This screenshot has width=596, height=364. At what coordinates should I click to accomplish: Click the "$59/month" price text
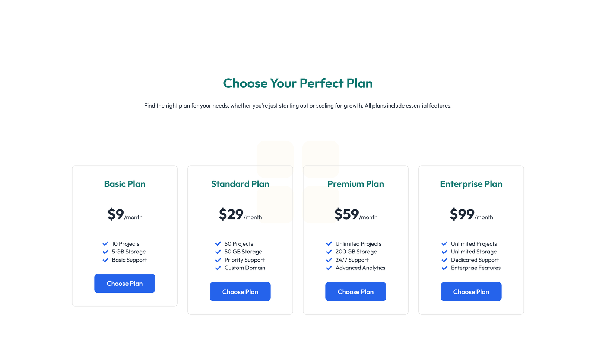(355, 215)
